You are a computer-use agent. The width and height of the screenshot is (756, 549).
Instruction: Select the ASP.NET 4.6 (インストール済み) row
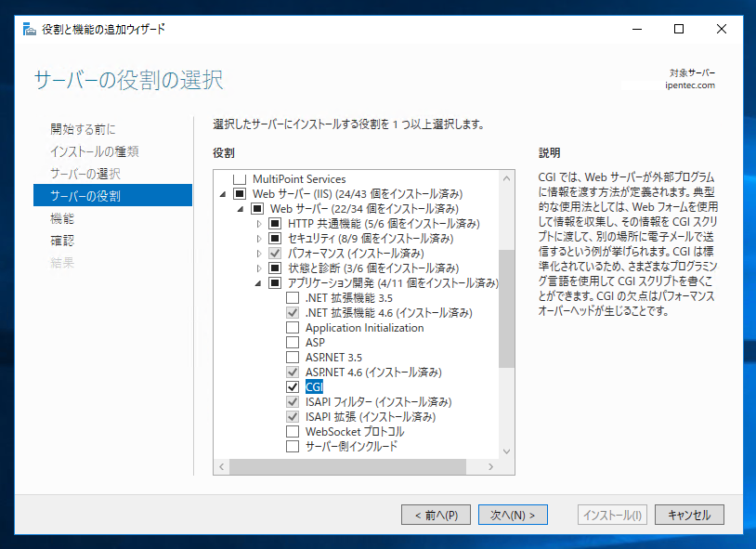[373, 372]
